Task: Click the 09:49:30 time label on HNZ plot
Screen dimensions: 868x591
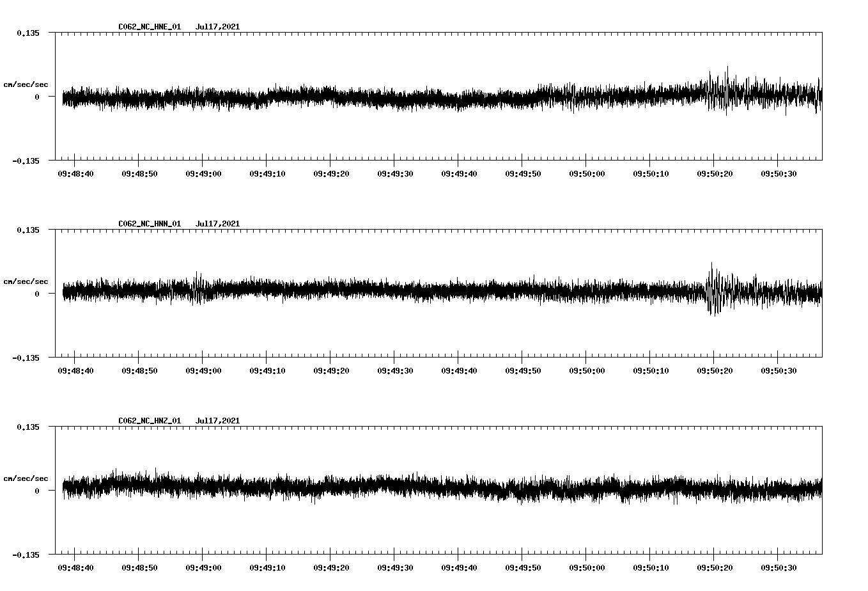Action: [x=395, y=567]
